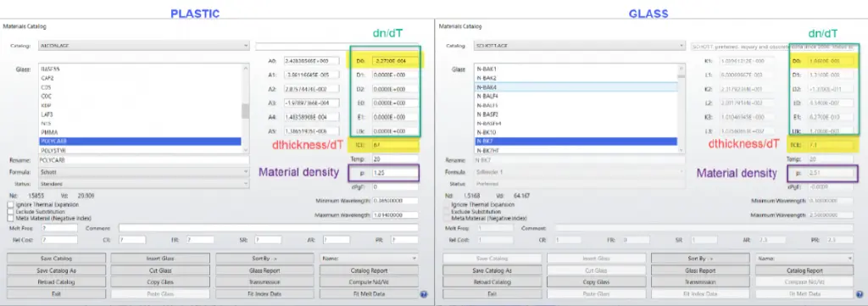Open Status dropdown showing Standard in Plastic window
This screenshot has width=868, height=306.
click(144, 183)
